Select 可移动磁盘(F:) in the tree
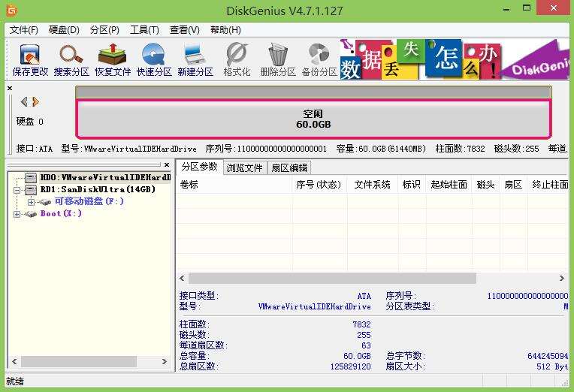Image resolution: width=574 pixels, height=392 pixels. click(89, 201)
